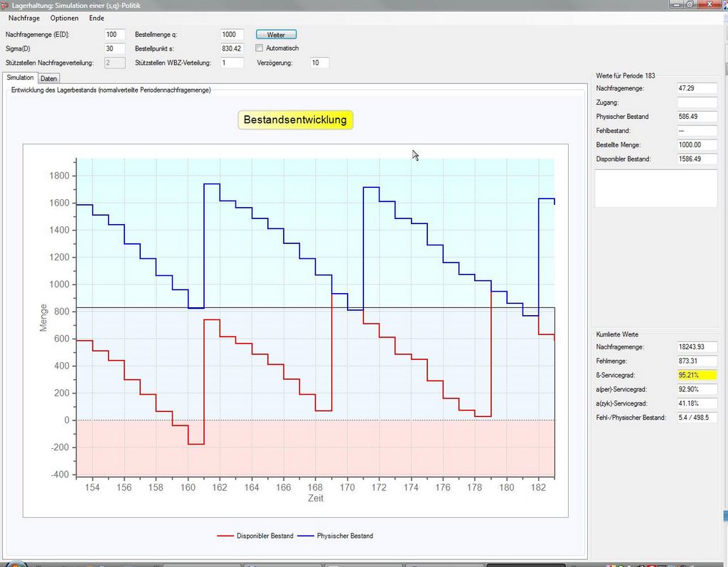Focus the Sigma(D) input field
Viewport: 728px width, 567px height.
114,48
